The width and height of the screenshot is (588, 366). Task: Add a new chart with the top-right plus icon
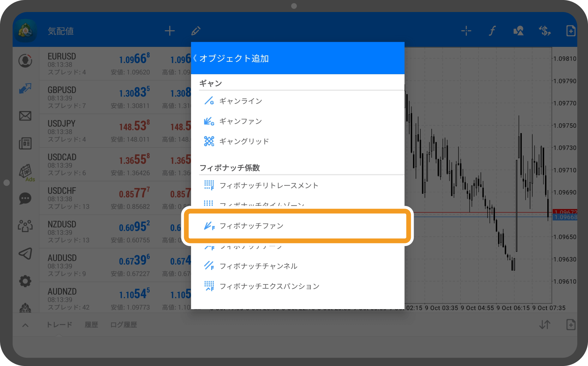571,30
